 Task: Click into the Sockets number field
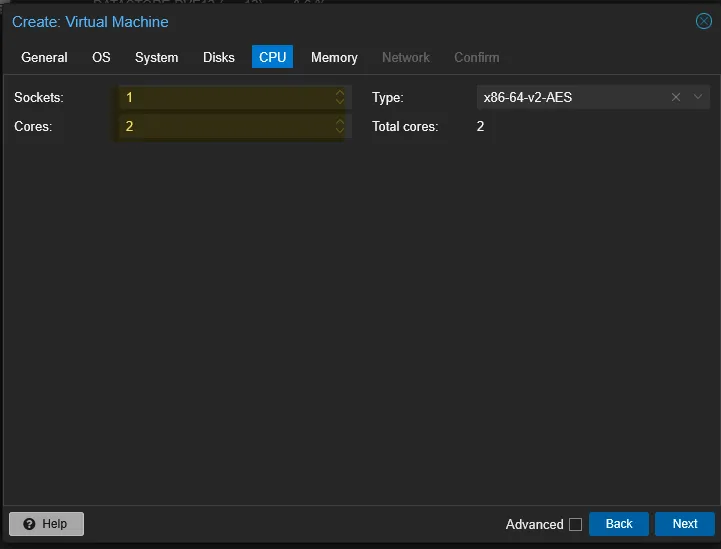tap(225, 97)
